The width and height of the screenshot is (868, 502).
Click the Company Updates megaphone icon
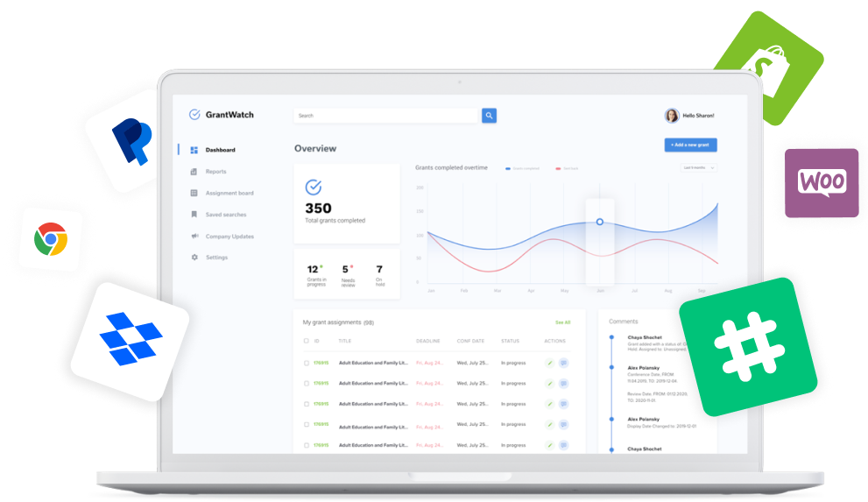pyautogui.click(x=194, y=236)
